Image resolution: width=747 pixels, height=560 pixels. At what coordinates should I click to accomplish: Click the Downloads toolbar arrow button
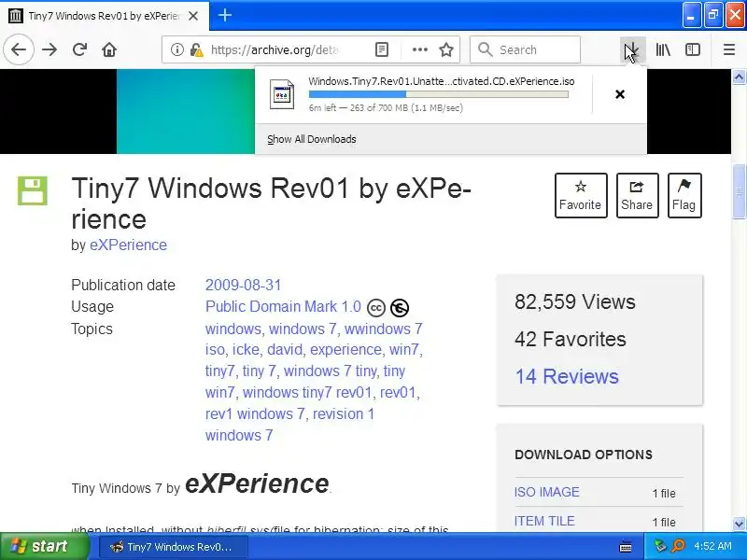632,49
